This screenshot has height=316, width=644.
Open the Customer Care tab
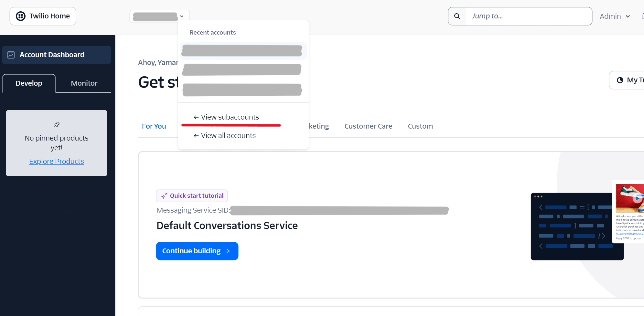(x=368, y=126)
